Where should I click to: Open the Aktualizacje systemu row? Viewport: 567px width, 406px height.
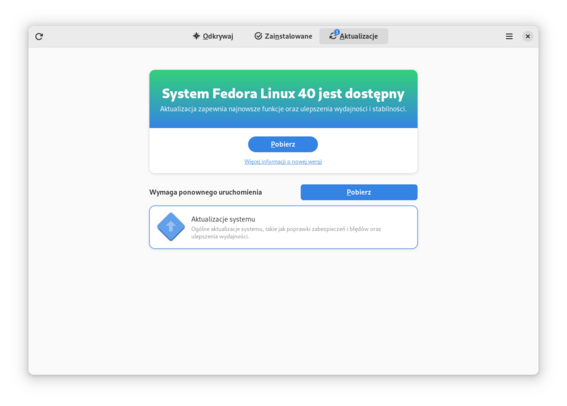pos(283,227)
